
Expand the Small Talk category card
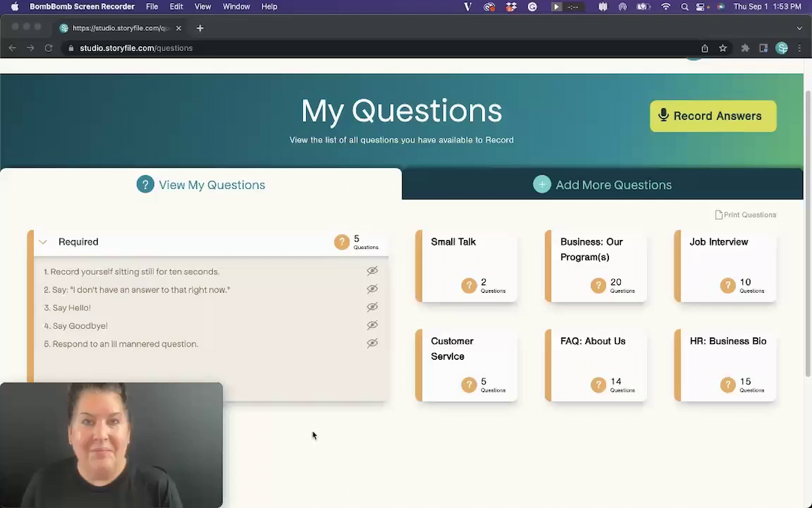tap(466, 266)
